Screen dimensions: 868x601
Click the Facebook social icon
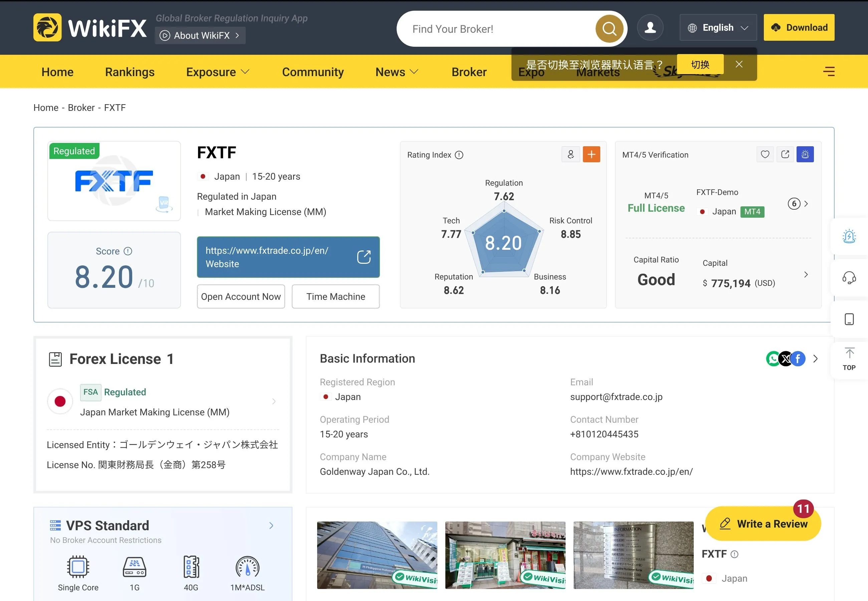click(x=798, y=359)
